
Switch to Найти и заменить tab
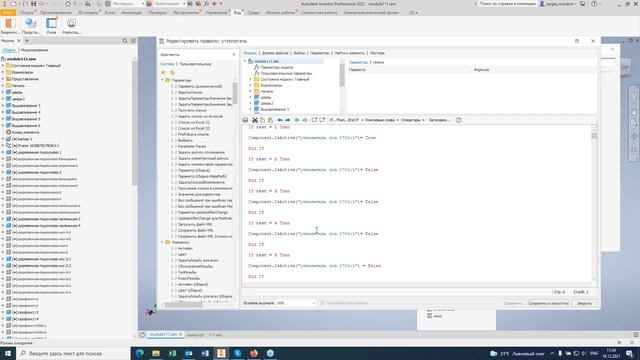(349, 53)
